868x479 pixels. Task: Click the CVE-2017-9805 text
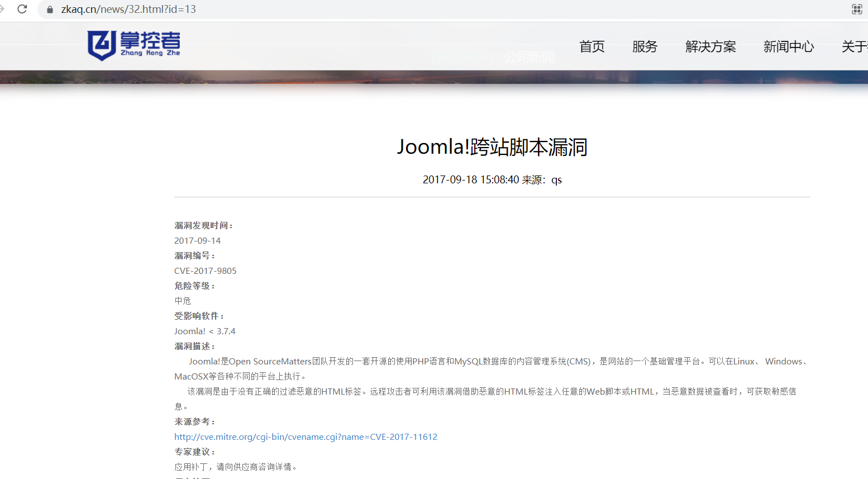(205, 271)
